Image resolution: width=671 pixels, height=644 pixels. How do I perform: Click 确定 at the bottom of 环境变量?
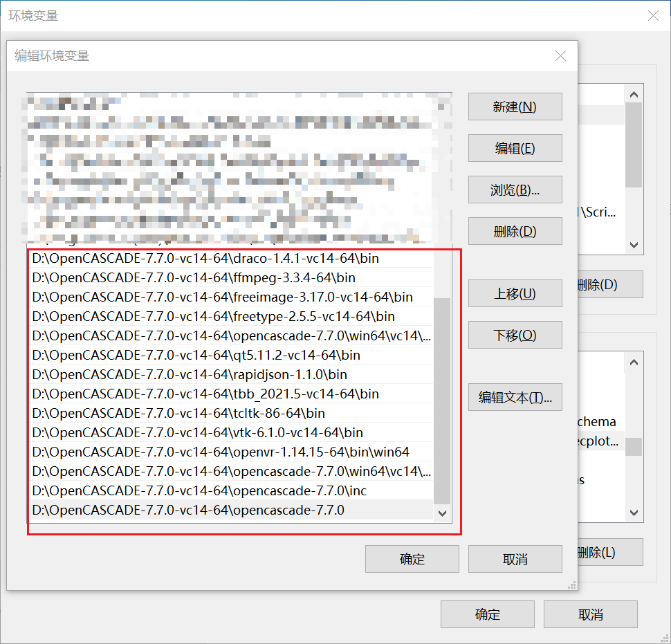point(487,614)
